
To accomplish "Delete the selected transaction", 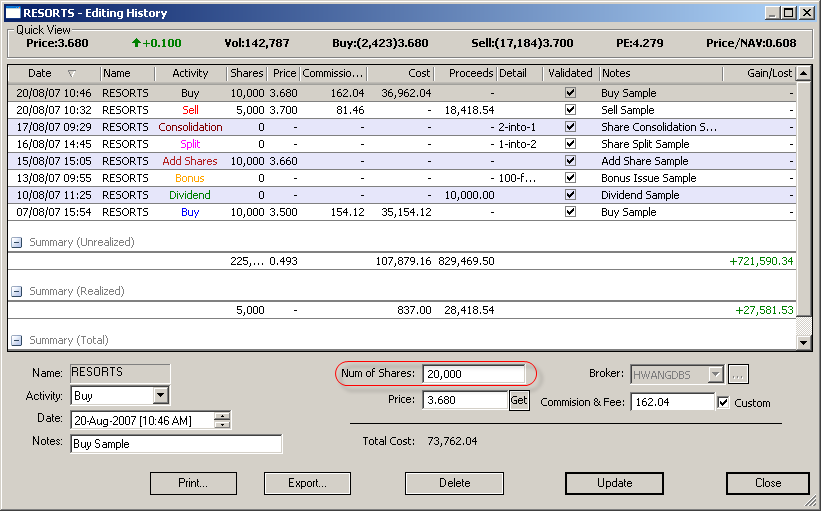I will [x=454, y=483].
